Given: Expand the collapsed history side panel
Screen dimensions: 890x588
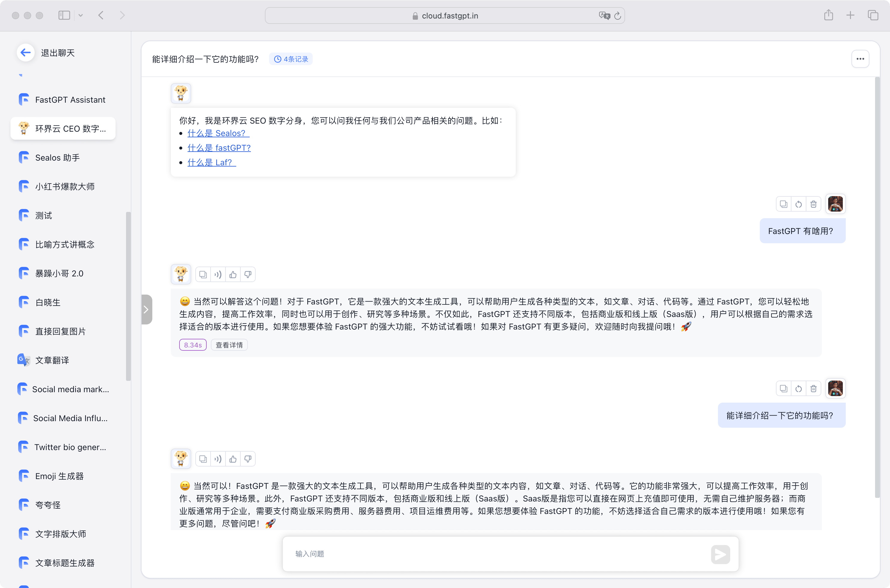Looking at the screenshot, I should pos(147,310).
